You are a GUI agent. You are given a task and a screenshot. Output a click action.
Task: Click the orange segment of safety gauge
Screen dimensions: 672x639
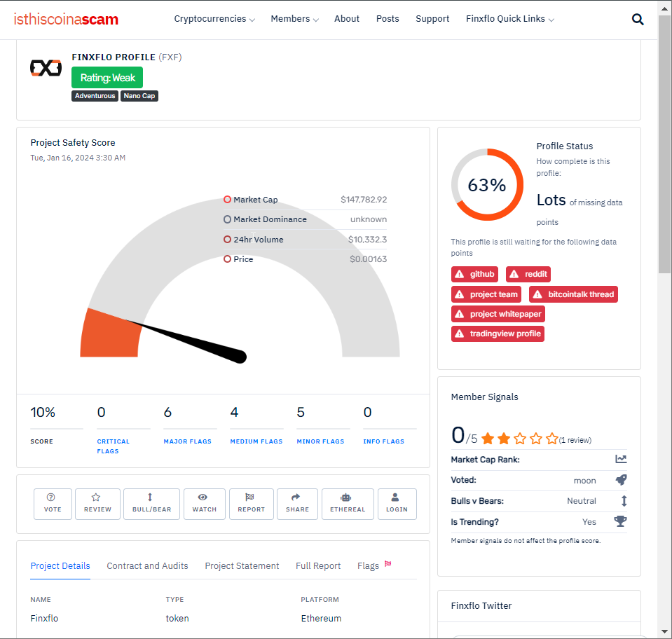(x=111, y=335)
